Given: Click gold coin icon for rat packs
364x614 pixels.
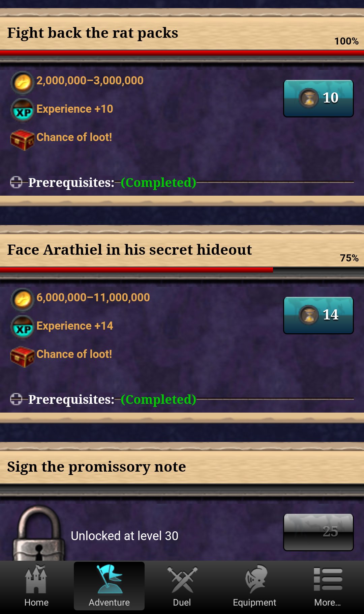Looking at the screenshot, I should [22, 82].
